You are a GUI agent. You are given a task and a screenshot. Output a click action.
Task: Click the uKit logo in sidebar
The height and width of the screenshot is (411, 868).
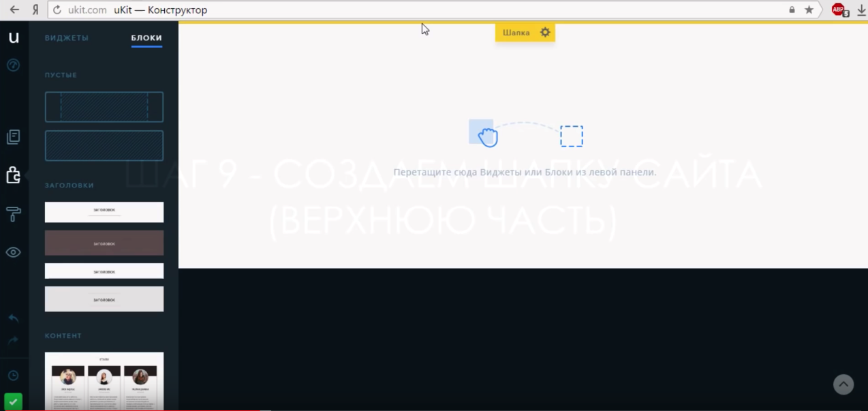[14, 37]
